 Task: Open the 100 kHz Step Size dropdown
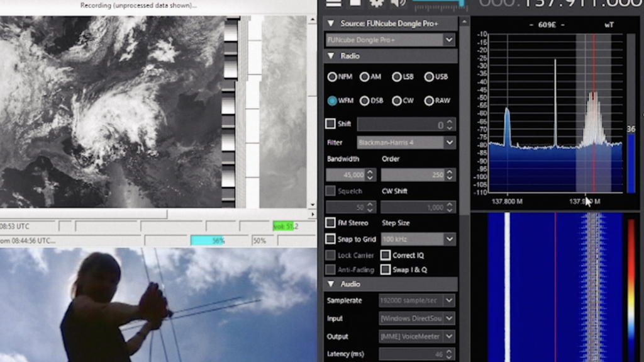point(449,239)
